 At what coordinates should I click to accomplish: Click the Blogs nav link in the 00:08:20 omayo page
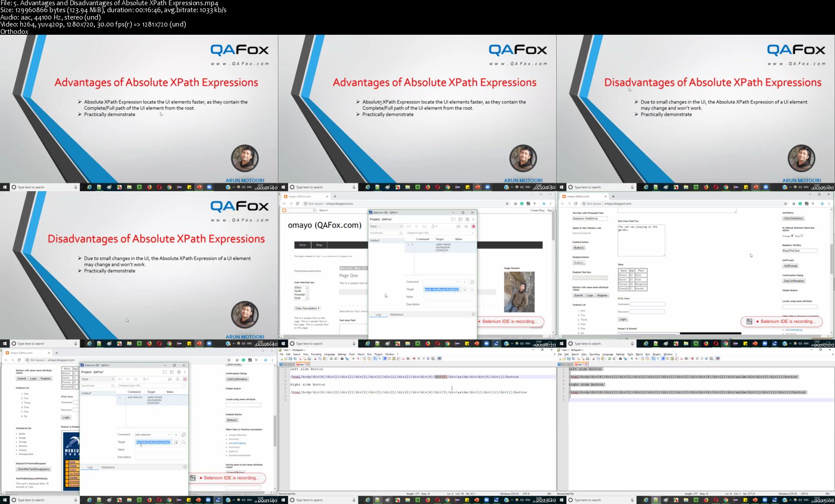point(319,245)
